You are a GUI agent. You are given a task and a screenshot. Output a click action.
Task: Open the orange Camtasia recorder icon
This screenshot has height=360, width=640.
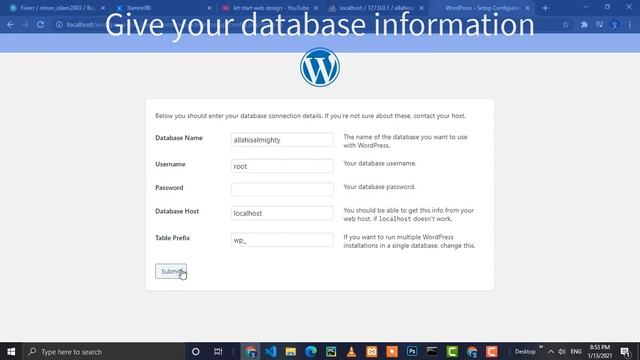tap(492, 351)
